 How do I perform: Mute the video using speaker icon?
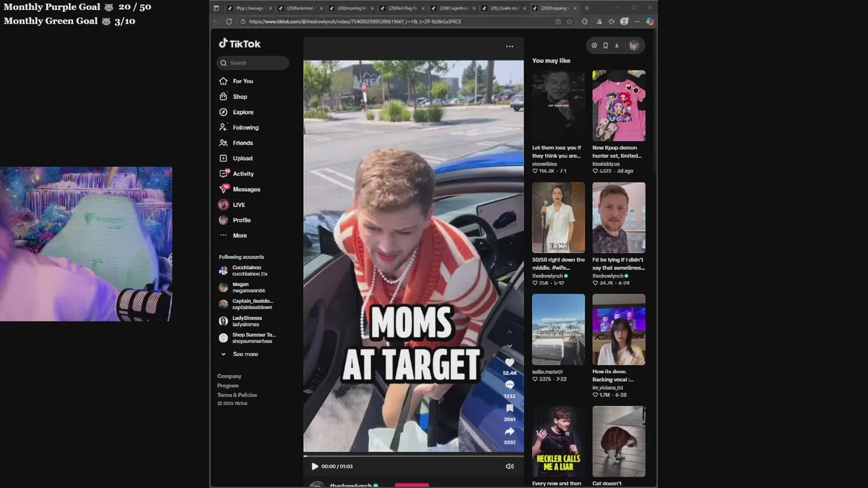[x=509, y=466]
